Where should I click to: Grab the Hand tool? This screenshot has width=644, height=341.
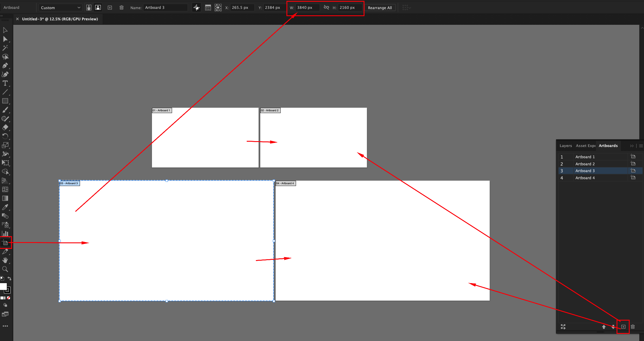click(5, 260)
